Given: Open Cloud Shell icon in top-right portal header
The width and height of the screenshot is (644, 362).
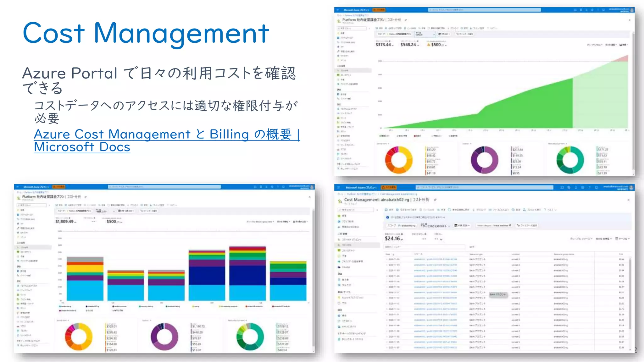Looking at the screenshot, I should pyautogui.click(x=575, y=10).
